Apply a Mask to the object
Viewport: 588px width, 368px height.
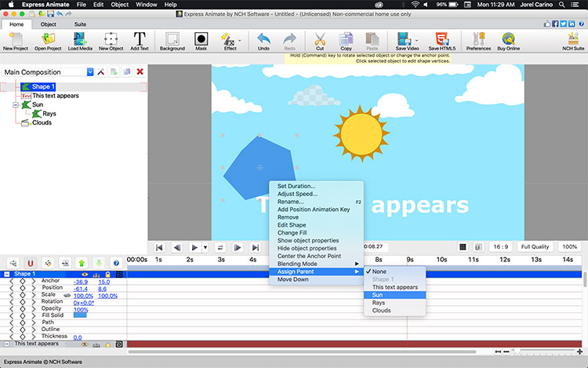click(x=201, y=42)
